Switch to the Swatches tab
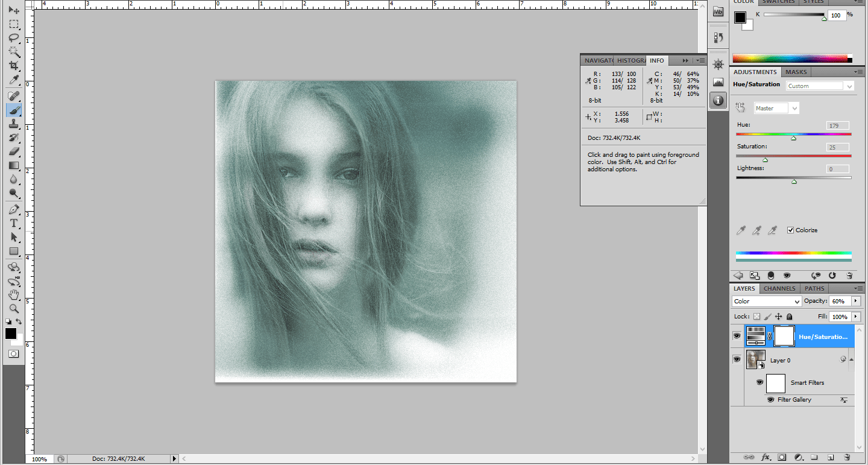 click(x=779, y=2)
